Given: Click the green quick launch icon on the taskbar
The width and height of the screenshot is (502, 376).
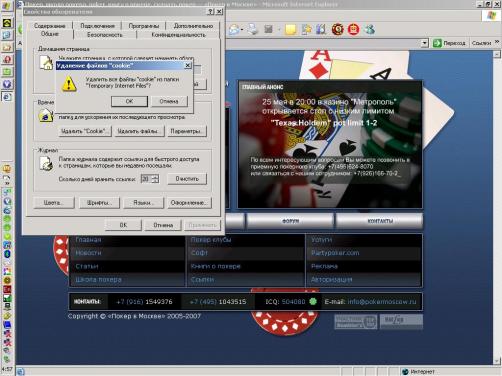Looking at the screenshot, I should click(x=7, y=72).
